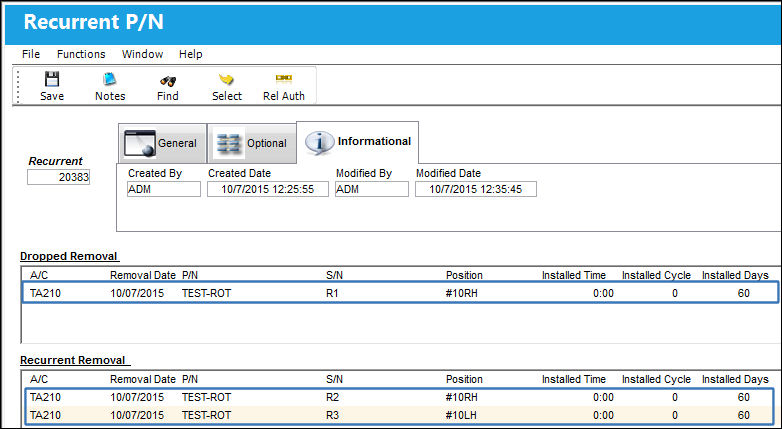Click the Recurrent Removal heading

[x=75, y=360]
